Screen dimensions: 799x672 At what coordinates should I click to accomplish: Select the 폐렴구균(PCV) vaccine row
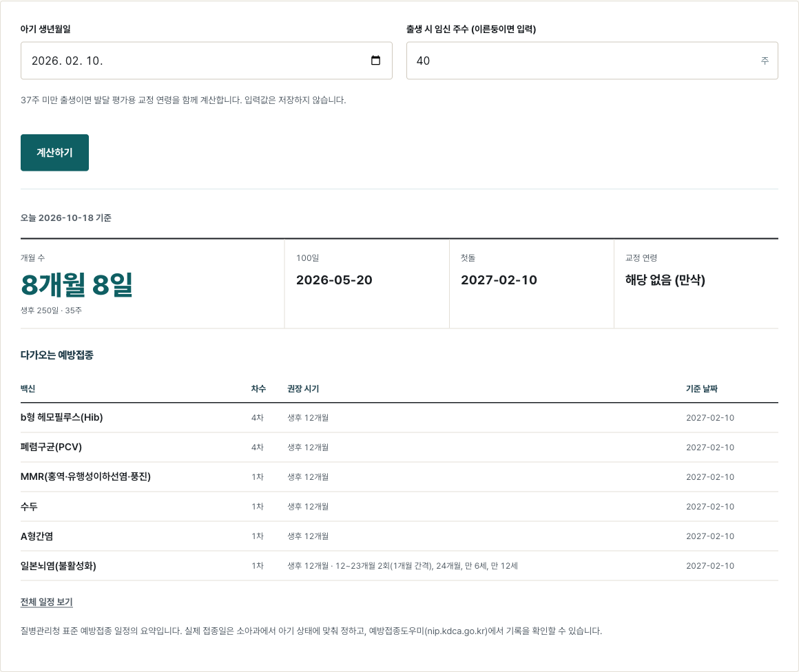point(399,448)
